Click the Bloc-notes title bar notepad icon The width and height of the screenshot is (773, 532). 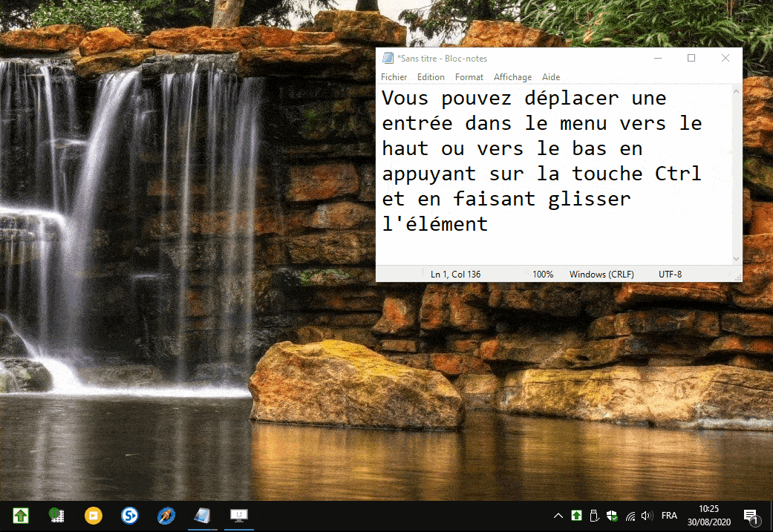point(388,58)
